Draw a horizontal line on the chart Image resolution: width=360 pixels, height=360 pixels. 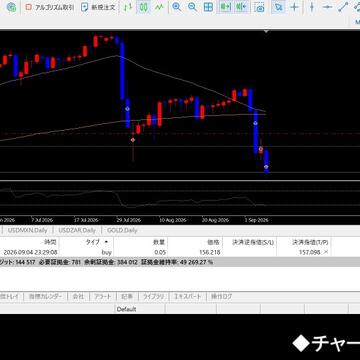click(327, 7)
